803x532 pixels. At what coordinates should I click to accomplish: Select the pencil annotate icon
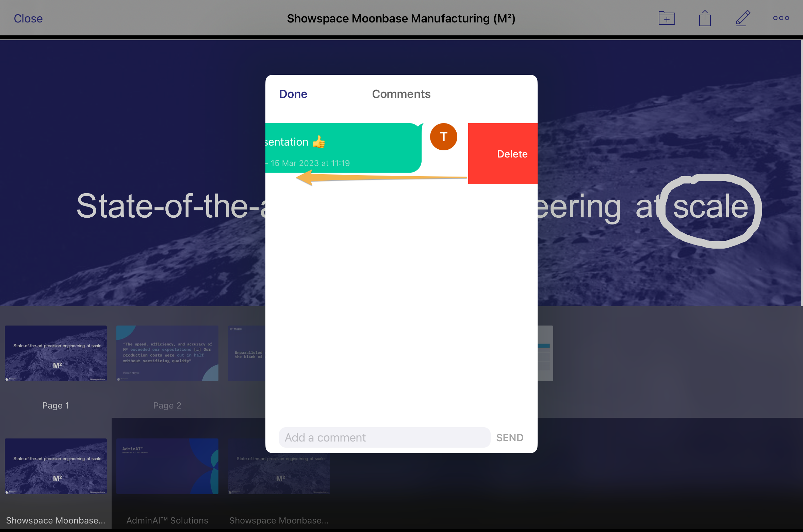click(x=743, y=18)
